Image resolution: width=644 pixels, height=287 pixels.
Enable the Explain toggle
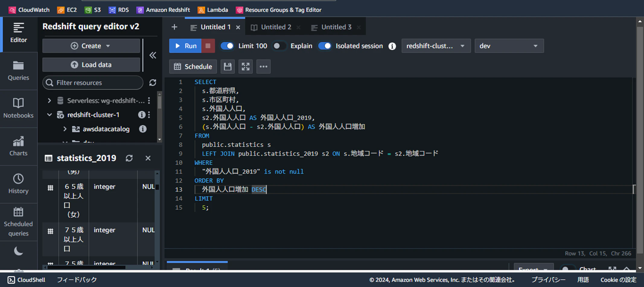tap(279, 46)
